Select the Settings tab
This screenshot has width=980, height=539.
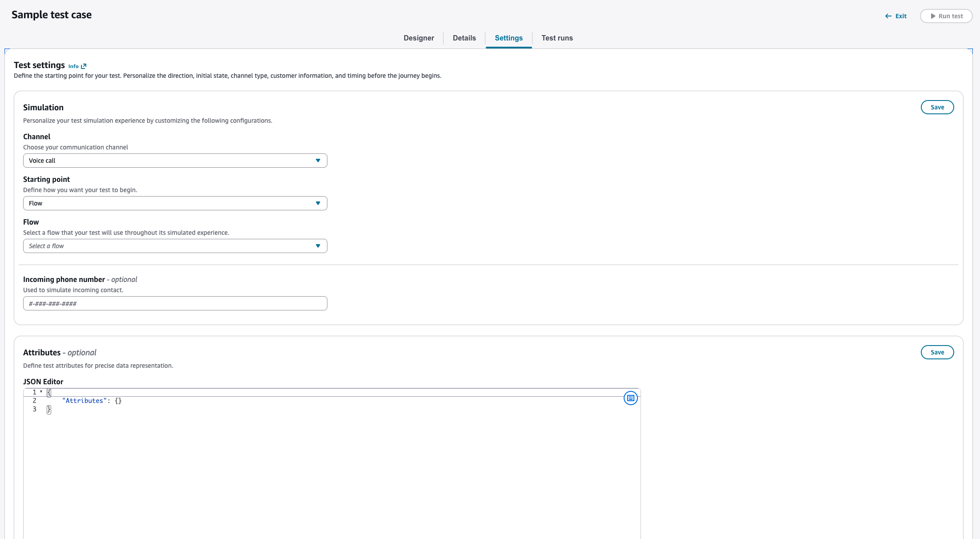(508, 38)
